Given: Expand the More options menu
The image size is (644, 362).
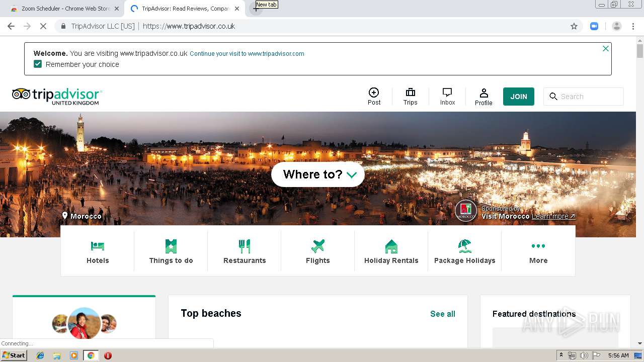Looking at the screenshot, I should pyautogui.click(x=538, y=251).
